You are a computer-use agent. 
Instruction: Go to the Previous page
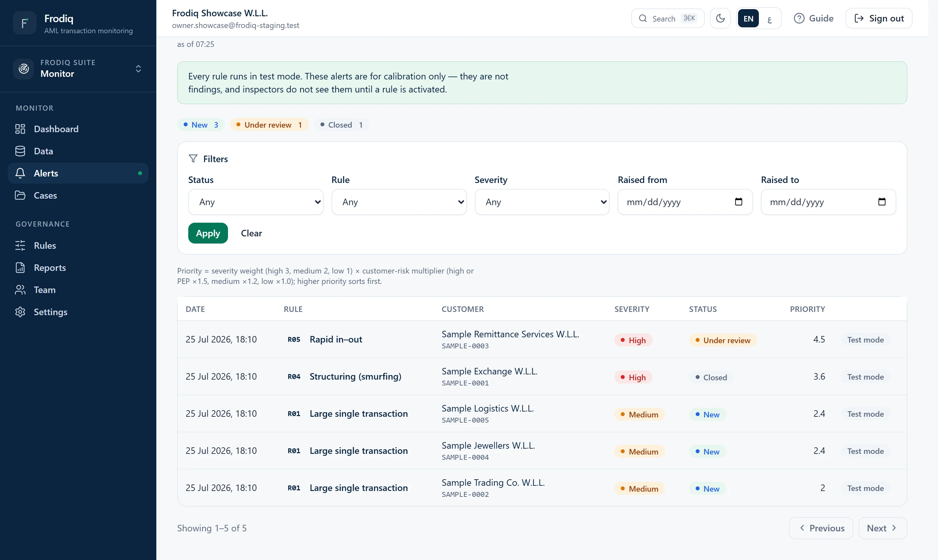pyautogui.click(x=821, y=528)
